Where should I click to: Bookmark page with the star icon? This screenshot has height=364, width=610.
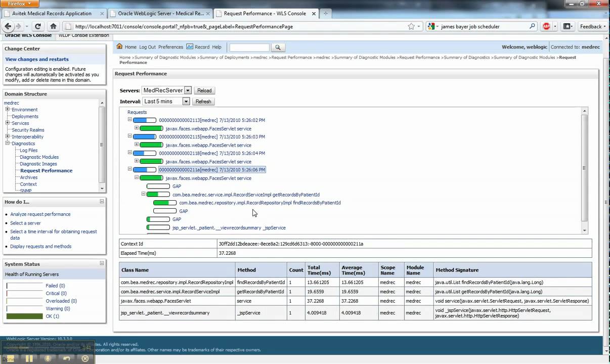click(411, 26)
